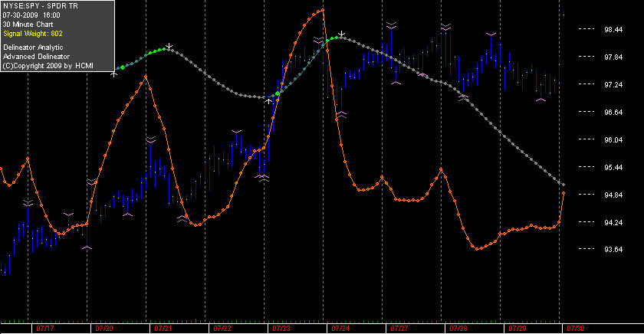This screenshot has width=644, height=334.
Task: Click the 98.44 price level label
Action: click(613, 30)
